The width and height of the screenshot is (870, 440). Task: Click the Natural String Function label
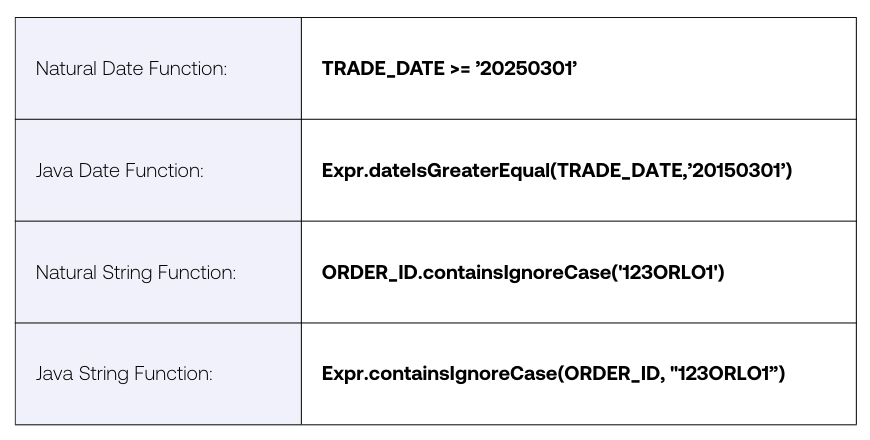pos(136,272)
